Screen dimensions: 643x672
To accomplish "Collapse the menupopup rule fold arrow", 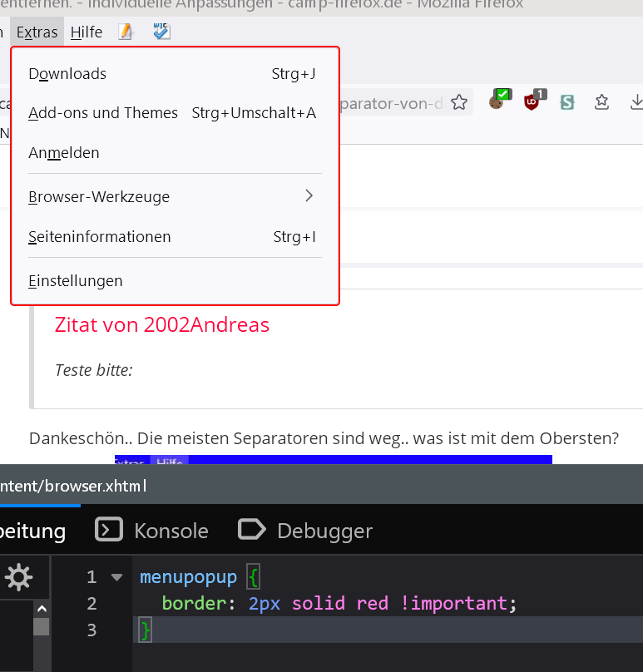I will coord(116,577).
